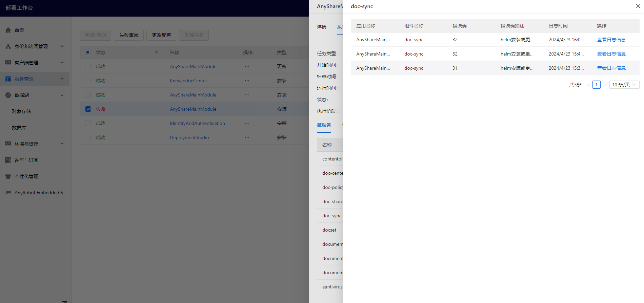
Task: Expand the 环境与资源 menu chevron
Action: tap(62, 144)
